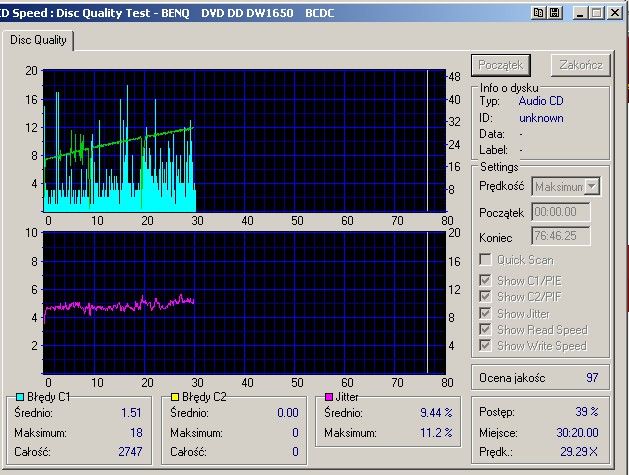Toggle the Show Write Speed checkbox

coord(485,345)
